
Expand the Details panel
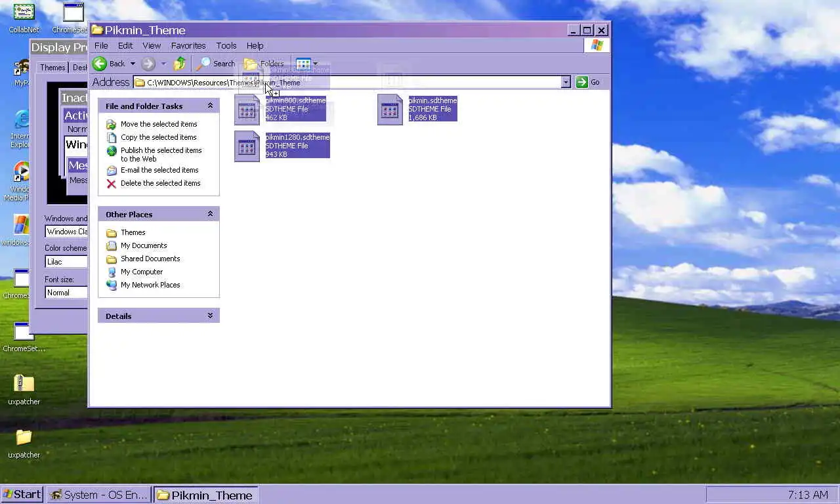pyautogui.click(x=210, y=316)
